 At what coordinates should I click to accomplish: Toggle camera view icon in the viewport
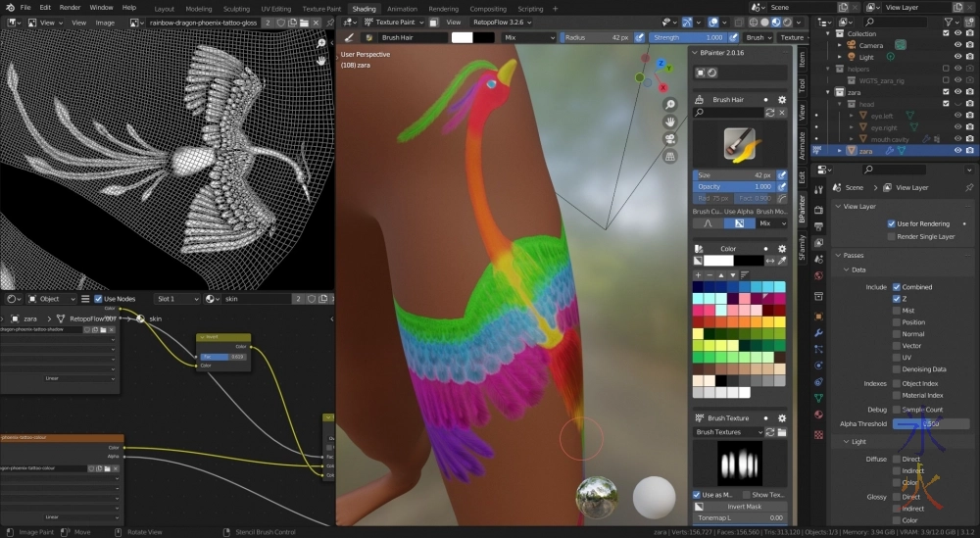(670, 138)
